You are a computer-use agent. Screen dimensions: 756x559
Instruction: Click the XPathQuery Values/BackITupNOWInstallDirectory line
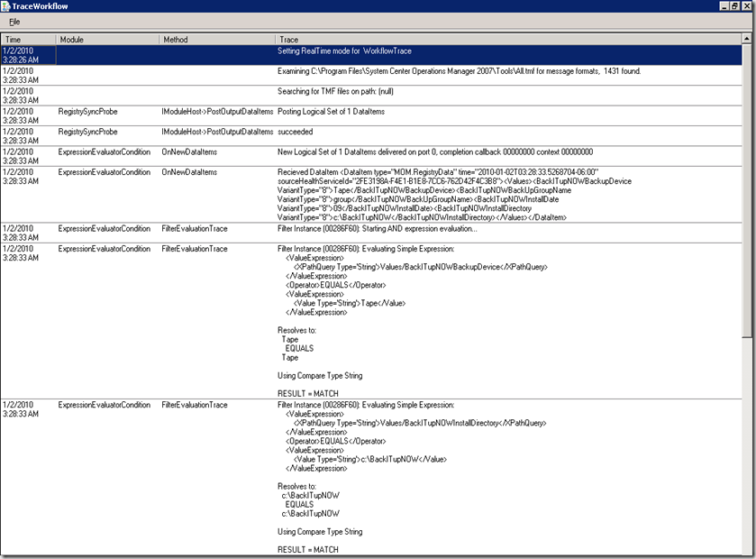pyautogui.click(x=420, y=423)
